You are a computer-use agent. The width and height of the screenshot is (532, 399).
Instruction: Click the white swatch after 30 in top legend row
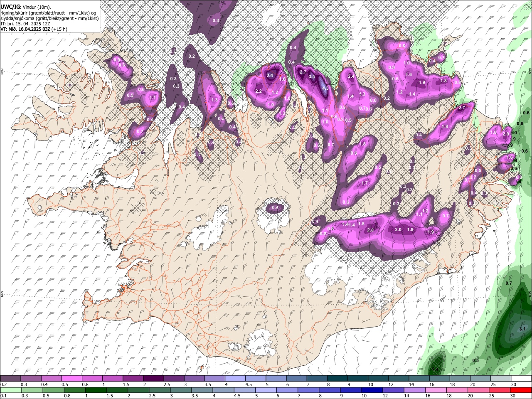click(x=521, y=379)
